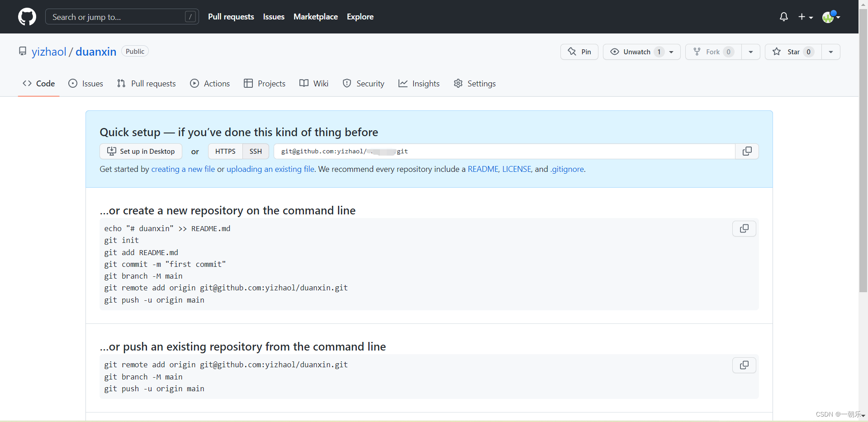Screen dimensions: 868x422
Task: Select the SSH clone protocol
Action: 255,151
